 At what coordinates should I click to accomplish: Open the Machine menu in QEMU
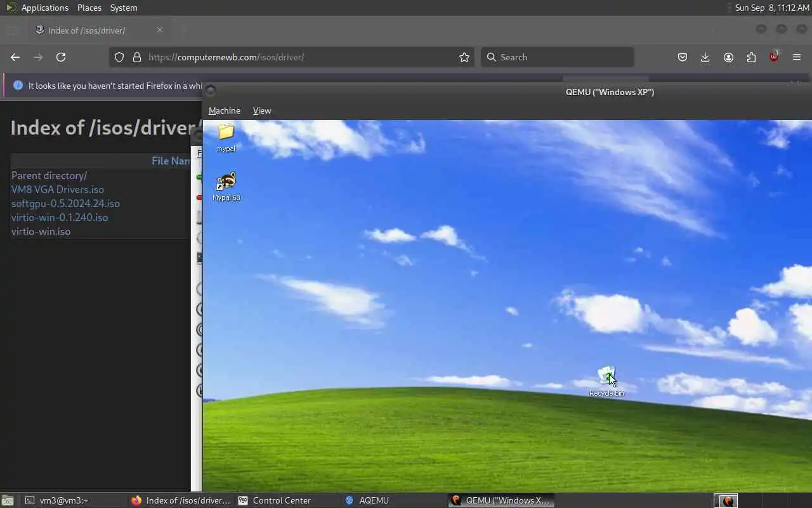coord(225,110)
